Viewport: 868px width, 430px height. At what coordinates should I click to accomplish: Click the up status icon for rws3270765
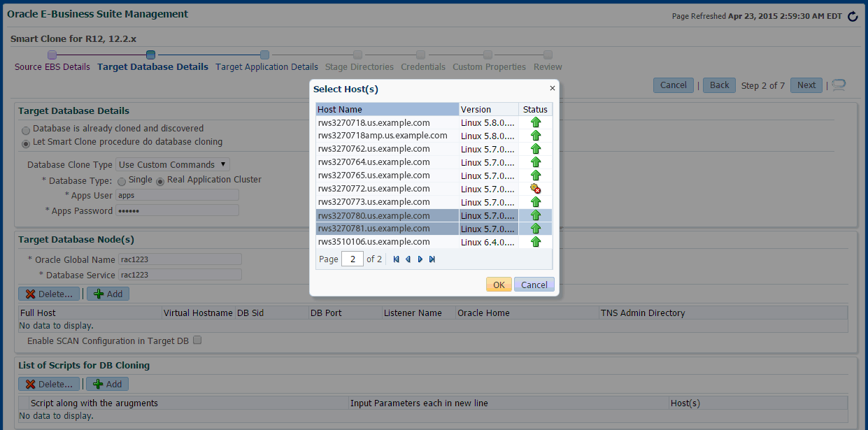coord(536,175)
